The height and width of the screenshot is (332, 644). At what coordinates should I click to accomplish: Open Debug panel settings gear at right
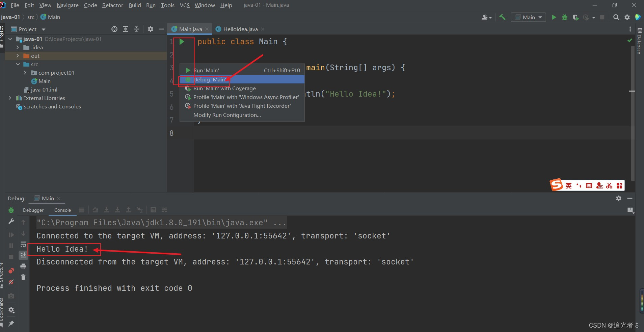[618, 198]
